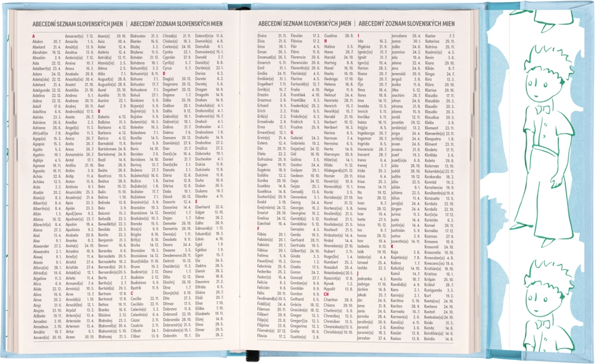Select the entry "Bartolomej"
Screen dimensions: 595x364
(107, 154)
